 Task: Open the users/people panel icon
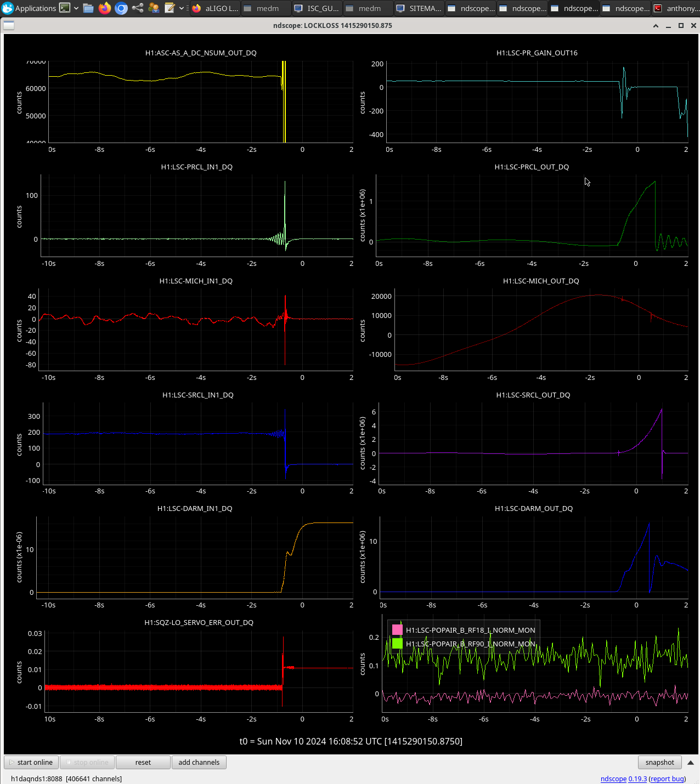(154, 8)
